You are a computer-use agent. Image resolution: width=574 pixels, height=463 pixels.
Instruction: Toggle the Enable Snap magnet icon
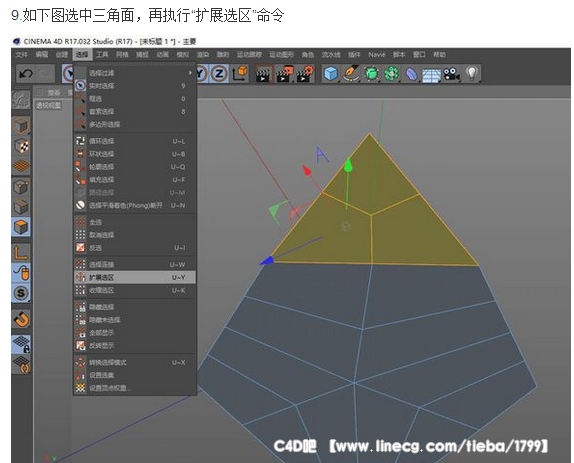coord(21,319)
